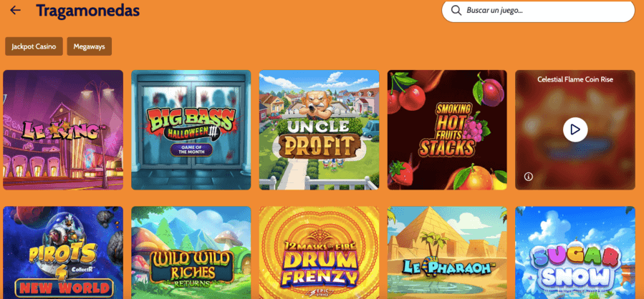The height and width of the screenshot is (299, 644).
Task: Click the magnifying glass search icon
Action: (x=456, y=10)
